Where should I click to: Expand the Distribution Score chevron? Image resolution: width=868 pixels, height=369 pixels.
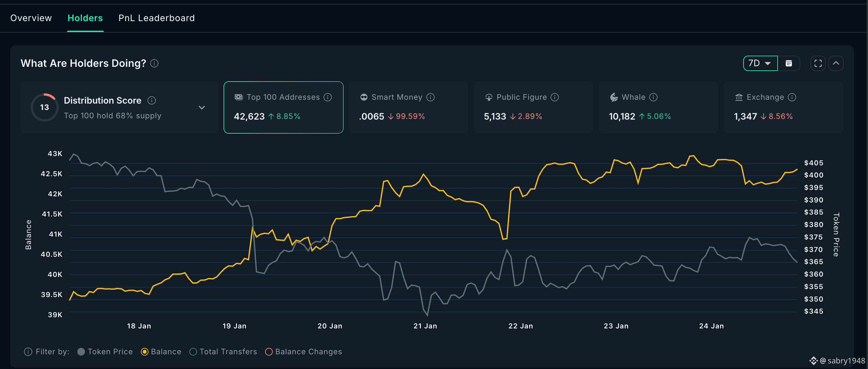point(202,107)
